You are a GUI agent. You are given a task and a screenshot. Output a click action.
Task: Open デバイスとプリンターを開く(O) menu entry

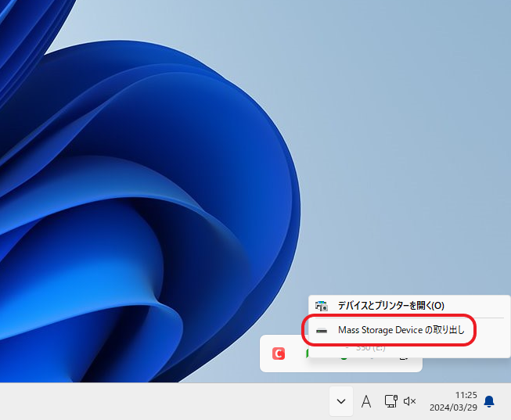point(409,306)
